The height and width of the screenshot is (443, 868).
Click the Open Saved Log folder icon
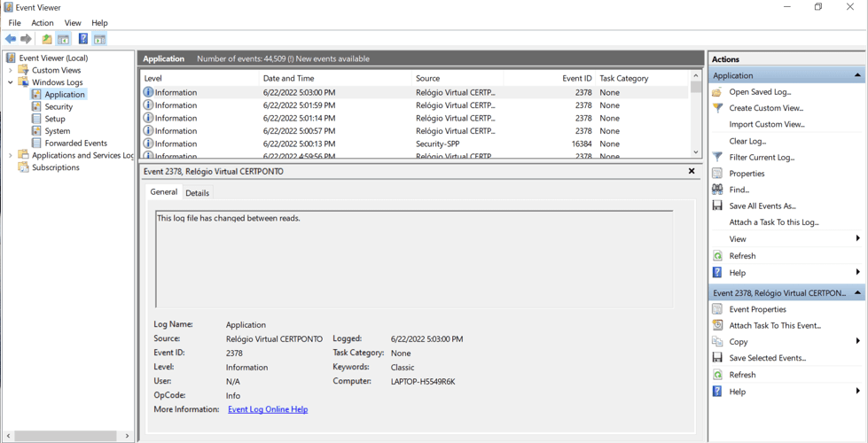717,92
